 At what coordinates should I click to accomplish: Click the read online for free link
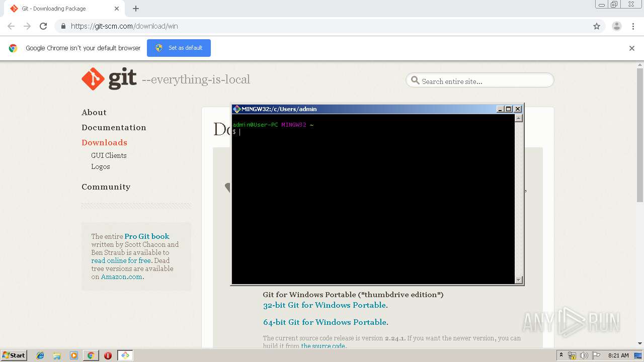coord(121,260)
